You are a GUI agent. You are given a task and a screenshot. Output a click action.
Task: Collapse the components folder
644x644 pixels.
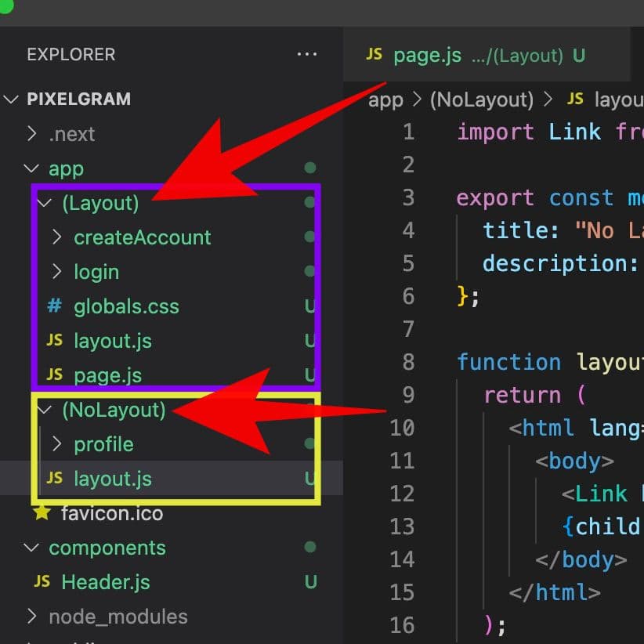pyautogui.click(x=32, y=548)
